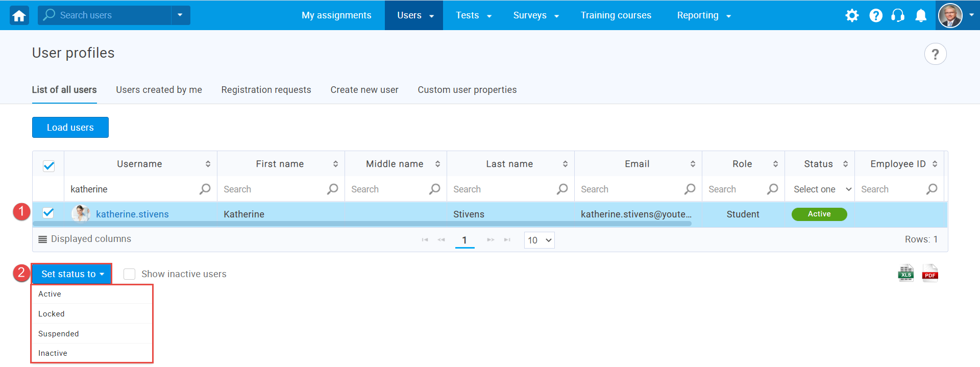Screen dimensions: 980x367
Task: Uncheck the katherine.stivens row checkbox
Action: [x=48, y=213]
